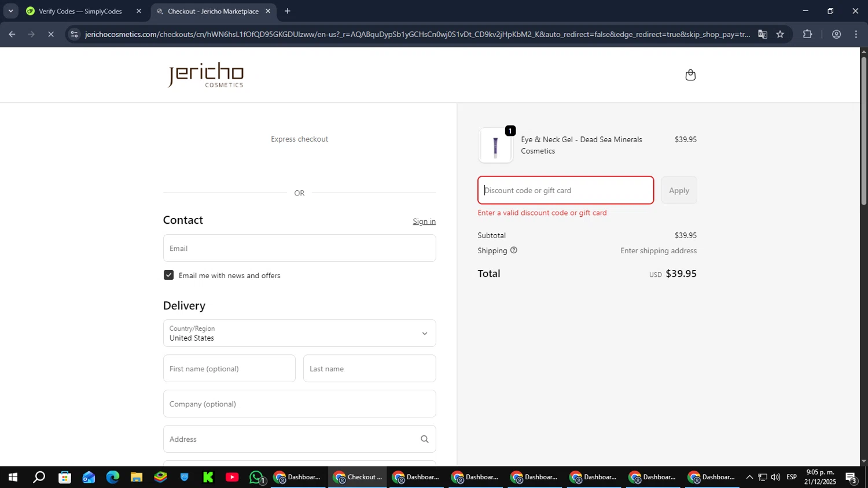
Task: Open the taskbar clock showing 9:05 p. m.
Action: point(820,477)
